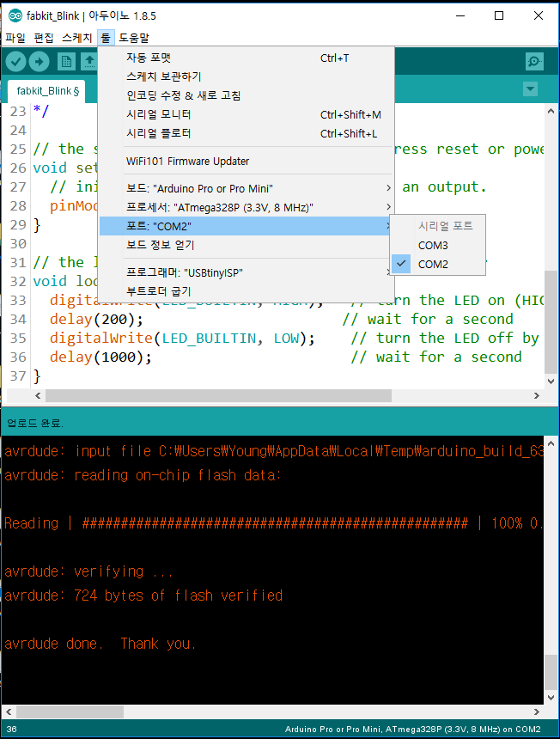Click the line number 36 status indicator

tap(12, 729)
